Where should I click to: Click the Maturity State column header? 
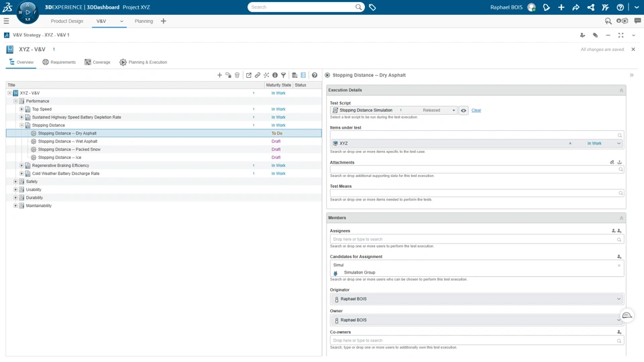[278, 85]
